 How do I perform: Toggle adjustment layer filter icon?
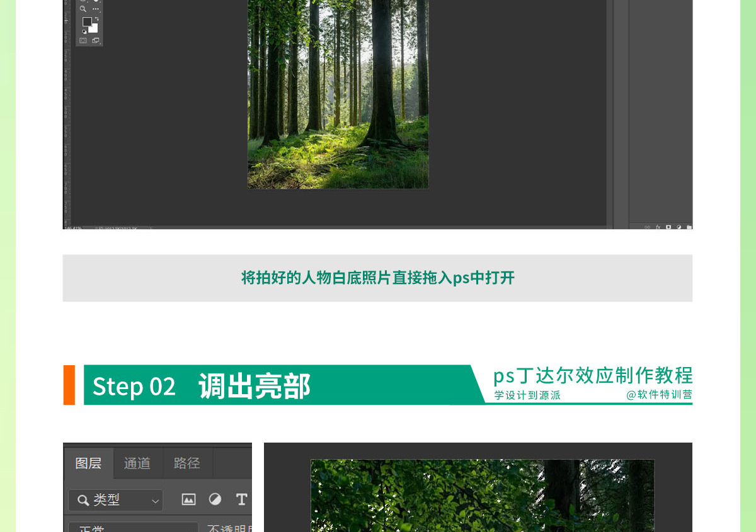(x=215, y=499)
